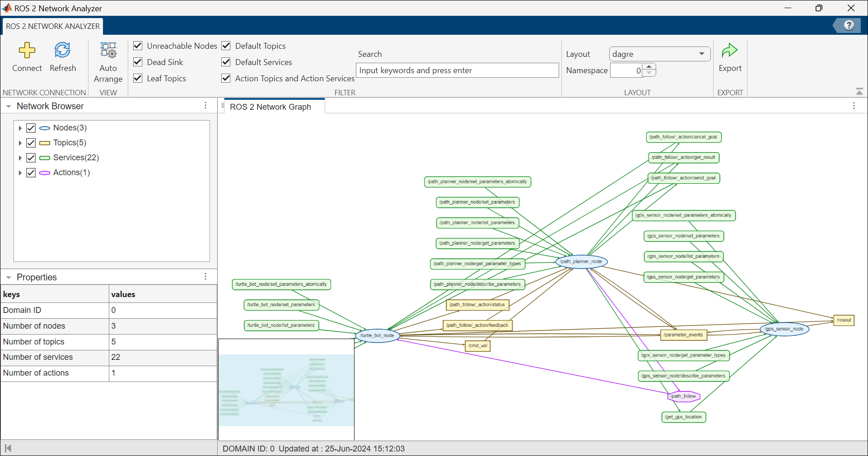
Task: Click the graph overview minimap thumbnail
Action: tap(286, 390)
